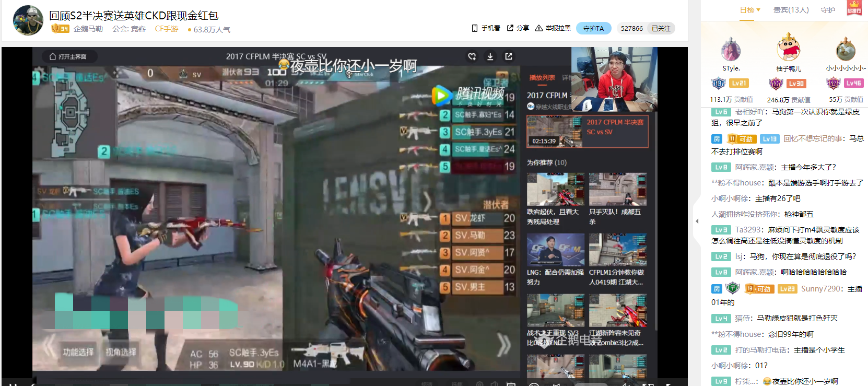Favorite the video with the heart icon
868x386 pixels.
pyautogui.click(x=472, y=56)
